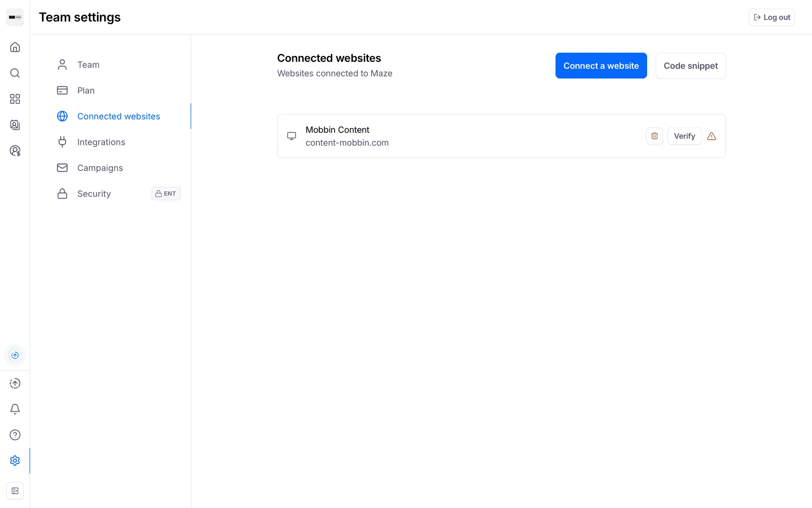Click the settings gear icon

click(x=15, y=461)
